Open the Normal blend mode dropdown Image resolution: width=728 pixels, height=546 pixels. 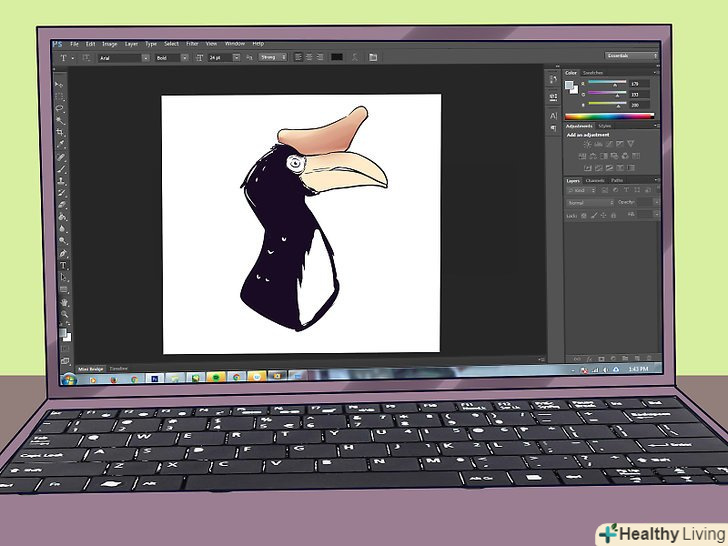(588, 201)
